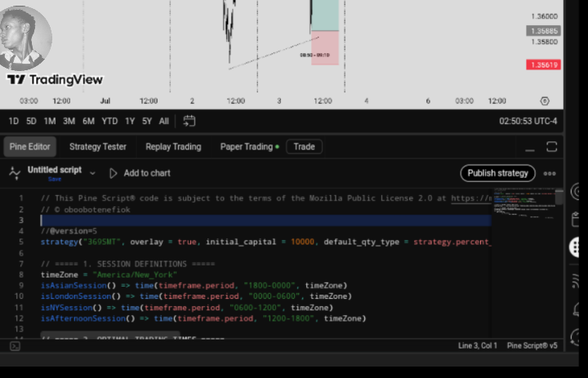Click the Jul label on time axis
The image size is (588, 378).
(105, 101)
